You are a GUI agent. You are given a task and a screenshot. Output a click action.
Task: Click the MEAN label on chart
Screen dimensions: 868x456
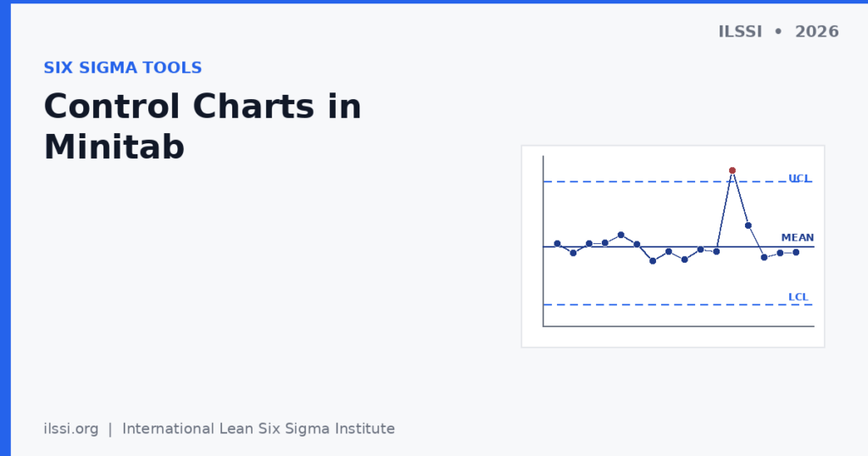797,237
